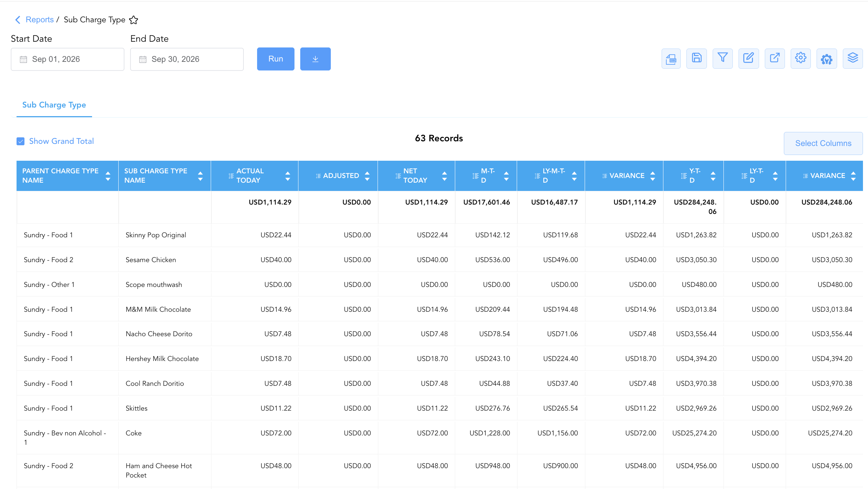Click calendar icon in End Date field
This screenshot has width=868, height=489.
click(143, 59)
